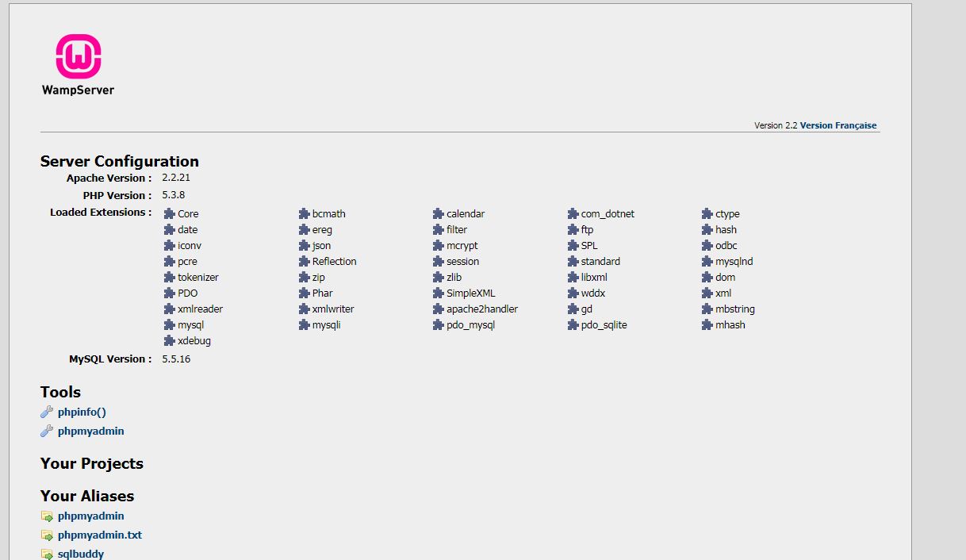The width and height of the screenshot is (966, 560).
Task: Select the mbstring extension name
Action: click(x=735, y=309)
